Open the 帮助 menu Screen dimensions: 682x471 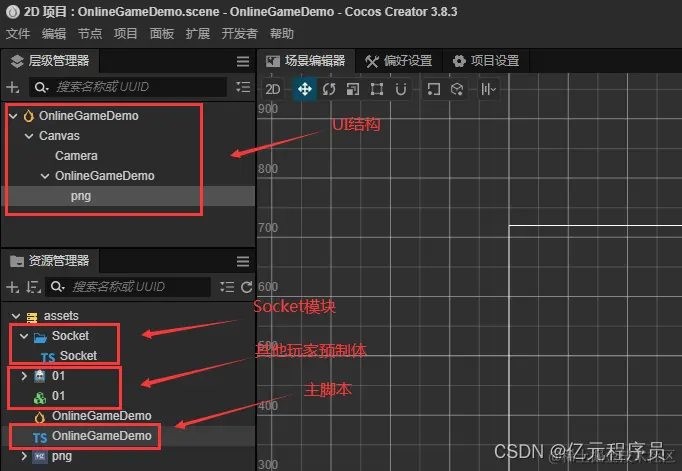click(281, 34)
